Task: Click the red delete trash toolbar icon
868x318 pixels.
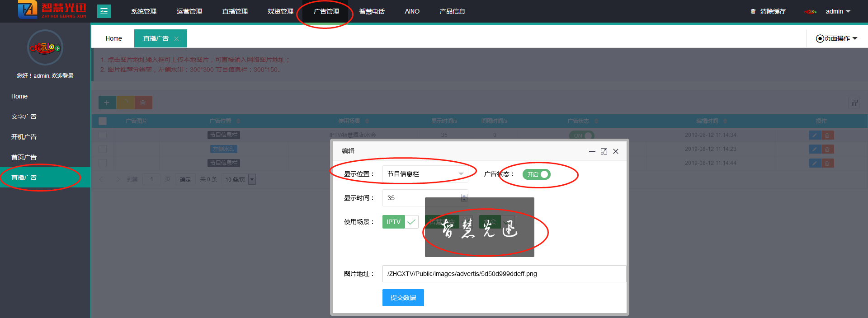Action: tap(143, 103)
